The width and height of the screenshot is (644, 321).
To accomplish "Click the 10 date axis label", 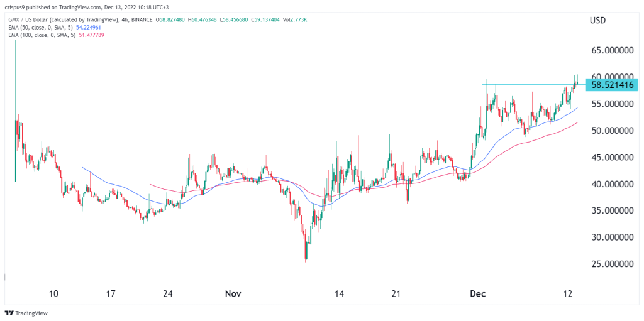I will [53, 294].
